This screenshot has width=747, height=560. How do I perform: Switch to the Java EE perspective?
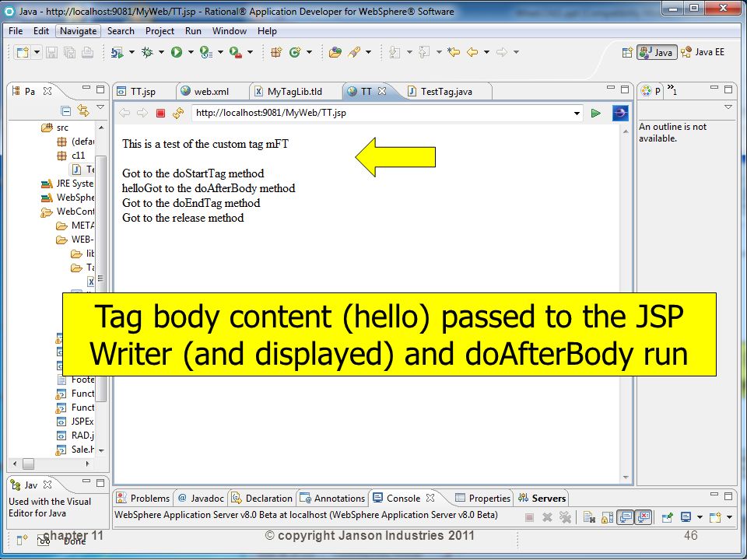click(703, 52)
